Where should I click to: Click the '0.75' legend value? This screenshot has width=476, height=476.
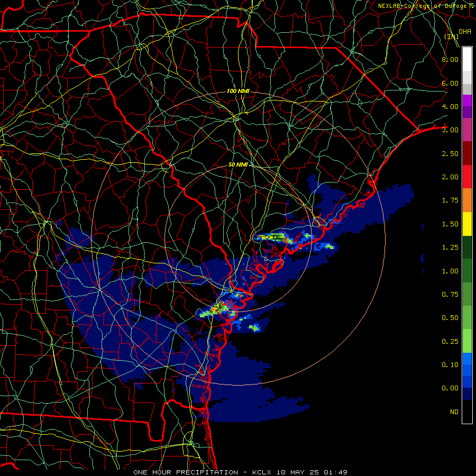tap(450, 295)
